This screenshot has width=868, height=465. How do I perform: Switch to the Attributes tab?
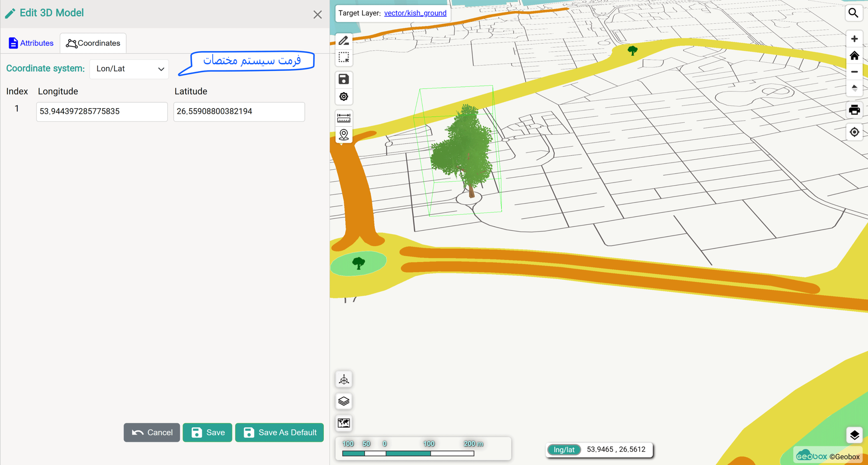coord(31,43)
